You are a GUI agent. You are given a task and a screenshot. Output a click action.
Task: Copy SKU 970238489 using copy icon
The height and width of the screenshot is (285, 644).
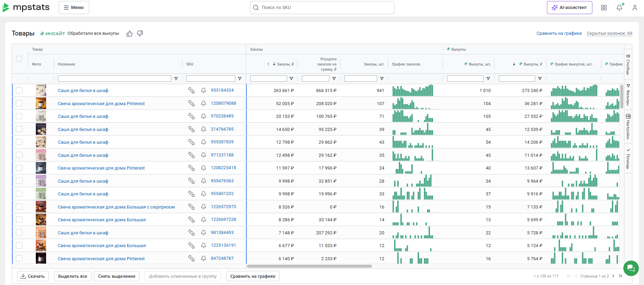point(191,116)
